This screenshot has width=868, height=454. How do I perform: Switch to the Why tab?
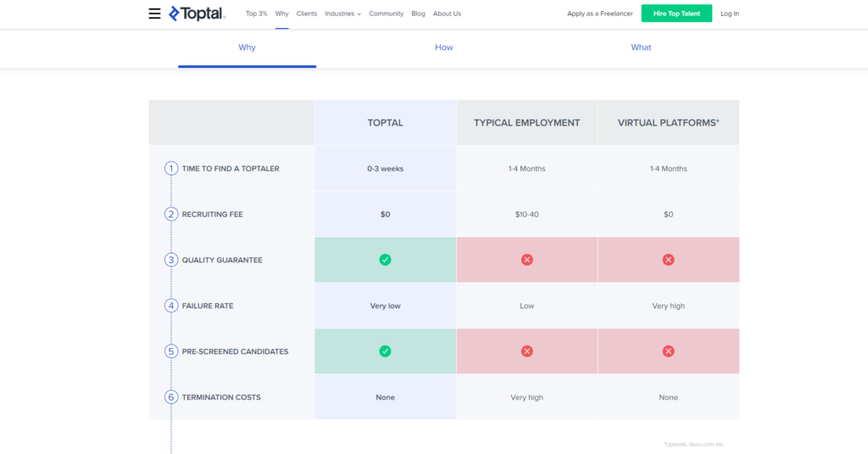[247, 48]
